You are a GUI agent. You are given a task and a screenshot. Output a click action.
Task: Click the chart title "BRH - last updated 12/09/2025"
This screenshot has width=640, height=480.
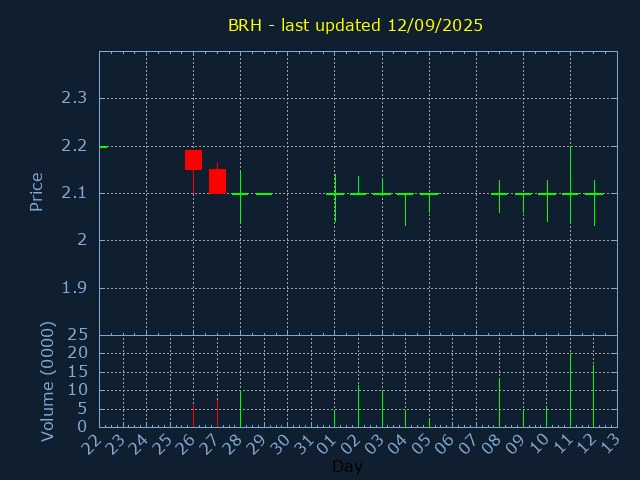click(355, 25)
